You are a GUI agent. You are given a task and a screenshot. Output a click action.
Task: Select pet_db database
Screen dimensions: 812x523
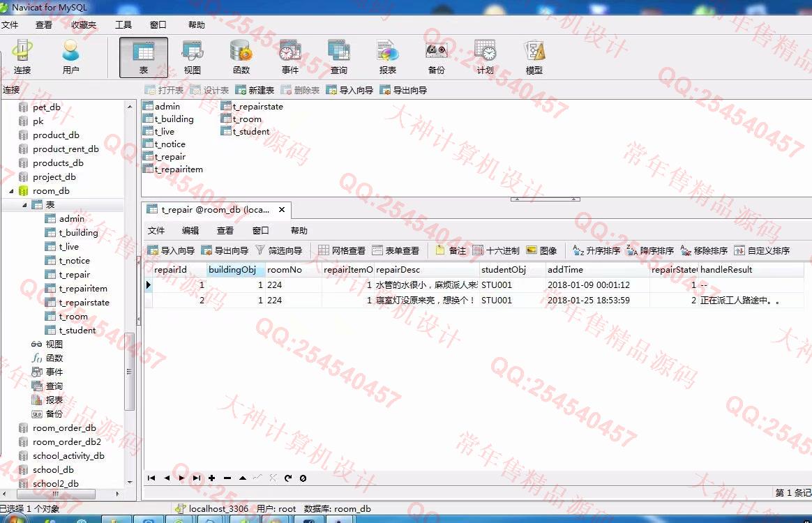(47, 107)
